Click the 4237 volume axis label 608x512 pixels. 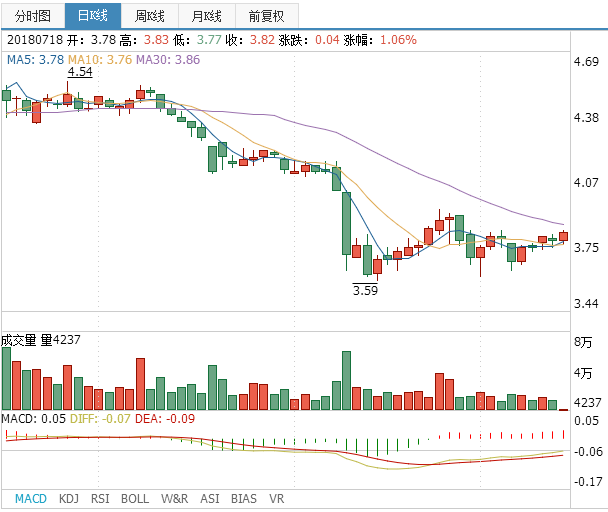(587, 403)
